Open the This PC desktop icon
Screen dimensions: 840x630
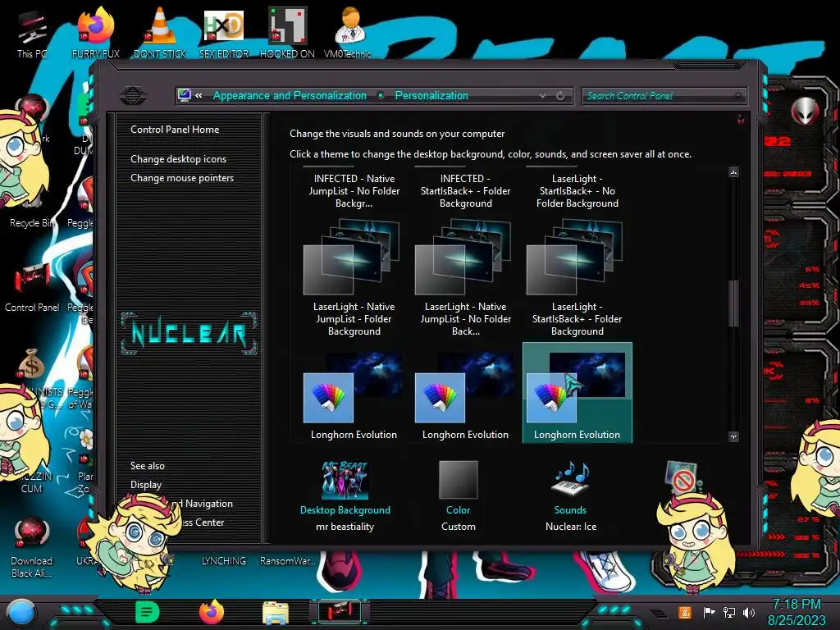tap(32, 33)
